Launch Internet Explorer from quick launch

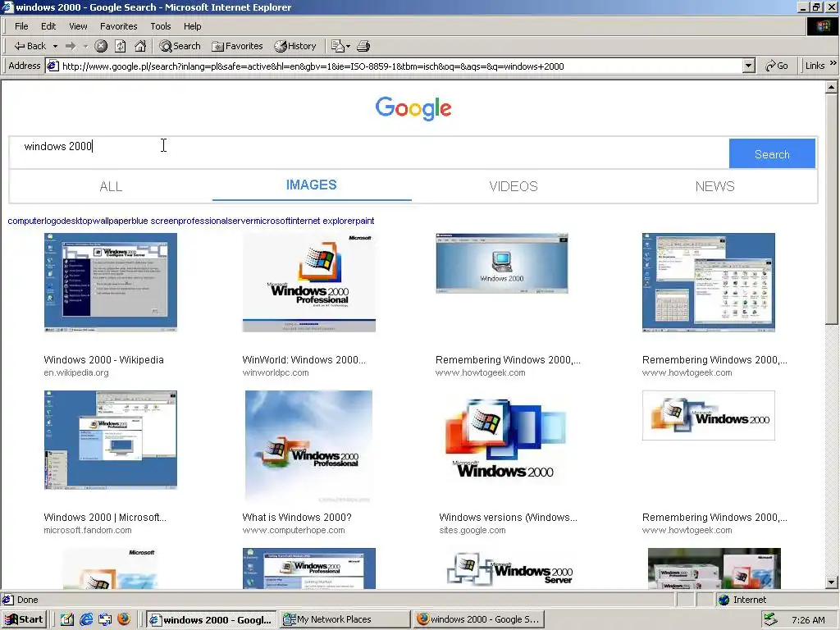click(x=85, y=619)
